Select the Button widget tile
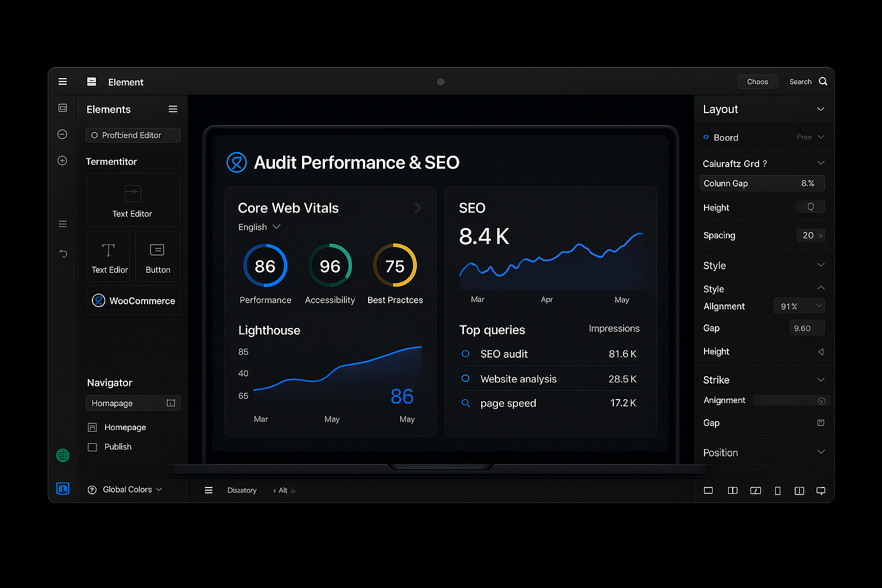 157,257
